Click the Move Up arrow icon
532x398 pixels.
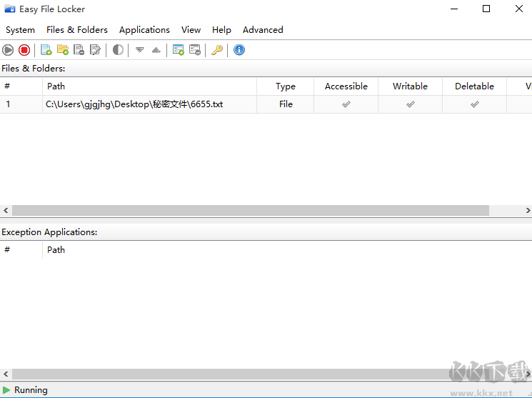156,50
